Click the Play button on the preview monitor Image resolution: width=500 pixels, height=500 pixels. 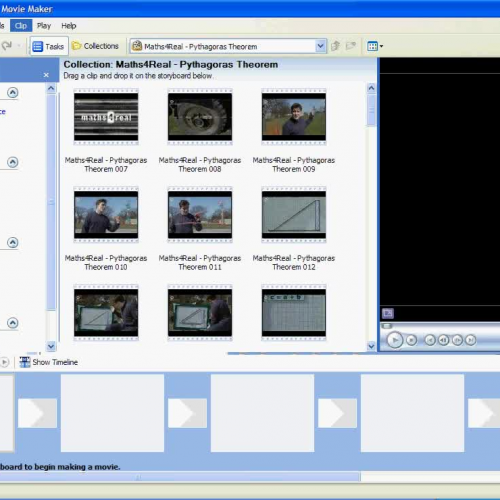[395, 340]
